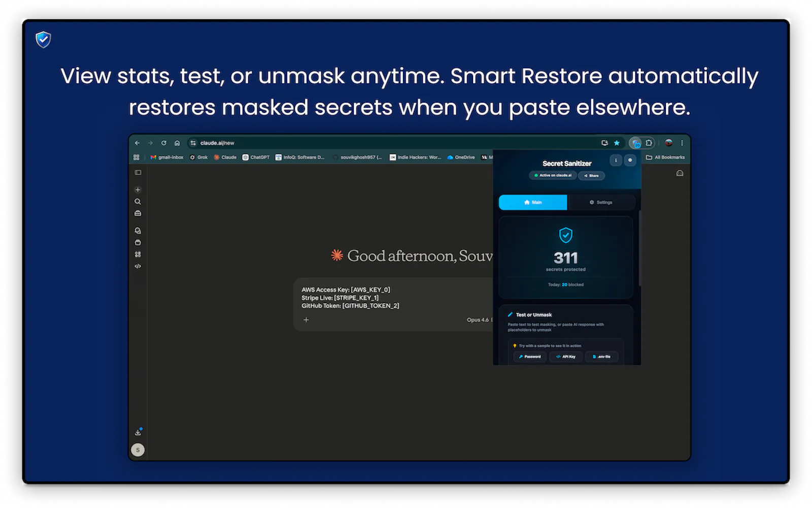The height and width of the screenshot is (508, 812).
Task: Click the Share button in Secret Sanitizer
Action: 591,176
